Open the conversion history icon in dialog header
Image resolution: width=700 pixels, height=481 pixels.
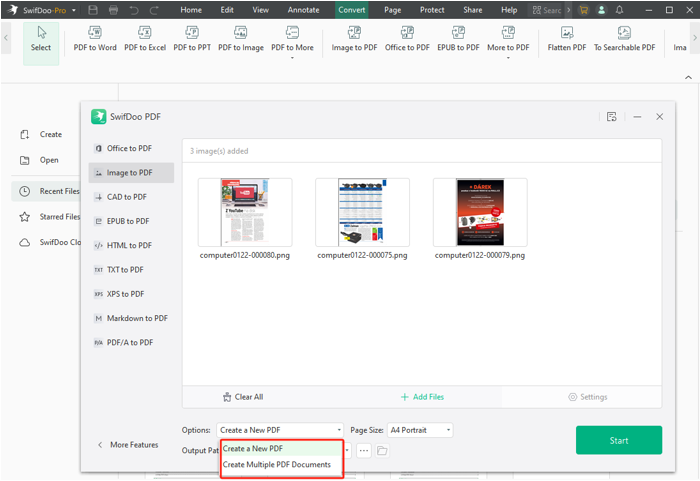(612, 117)
